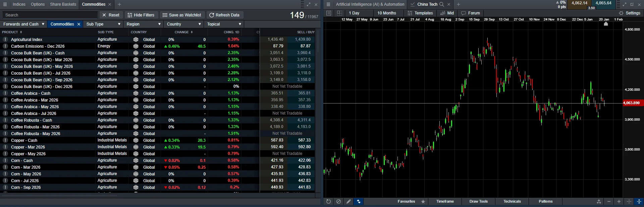The height and width of the screenshot is (207, 644).
Task: Open row menu for Copper - Cash
Action: click(x=5, y=140)
